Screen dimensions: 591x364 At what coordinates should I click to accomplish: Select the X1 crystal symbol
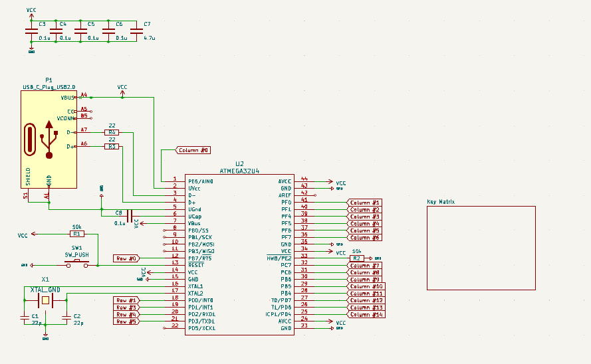pos(45,300)
